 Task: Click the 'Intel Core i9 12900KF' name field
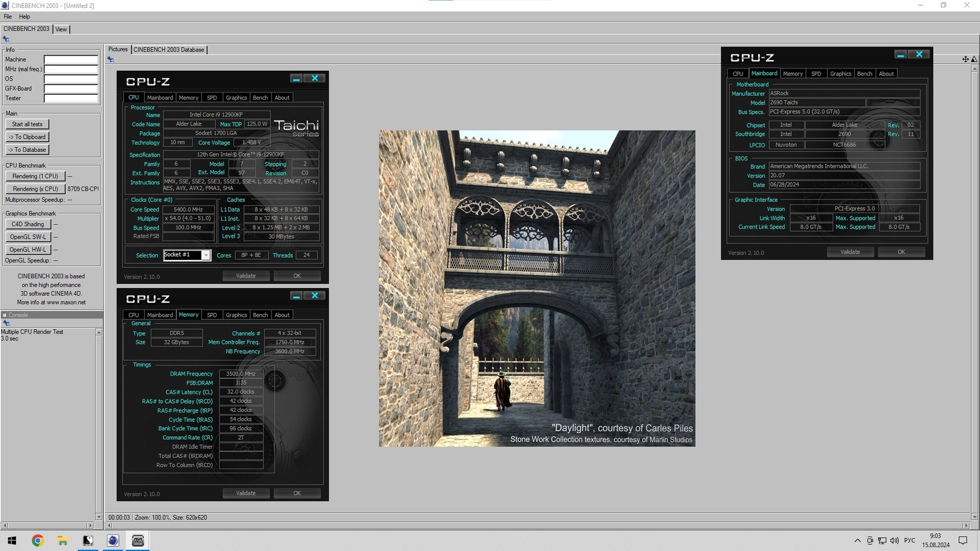[216, 115]
